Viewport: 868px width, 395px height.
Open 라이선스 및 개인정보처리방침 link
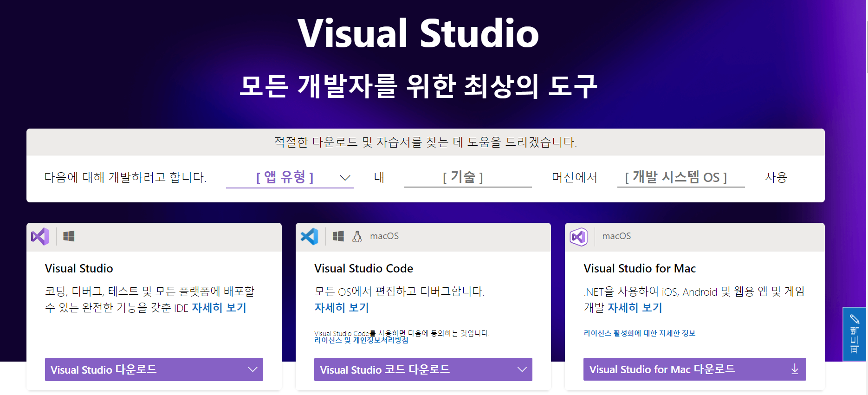pyautogui.click(x=361, y=340)
